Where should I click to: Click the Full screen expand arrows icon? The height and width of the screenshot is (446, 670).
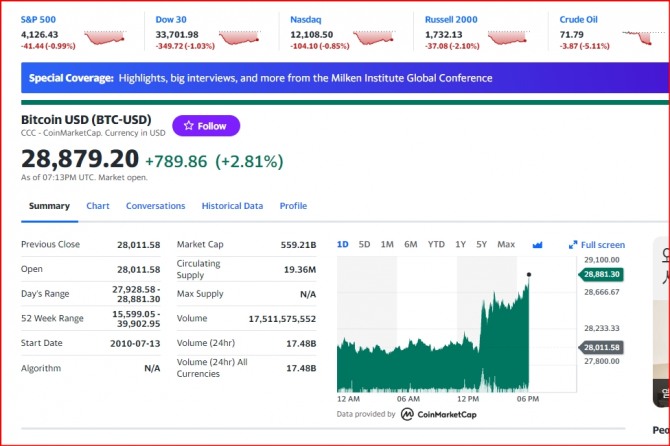click(573, 245)
